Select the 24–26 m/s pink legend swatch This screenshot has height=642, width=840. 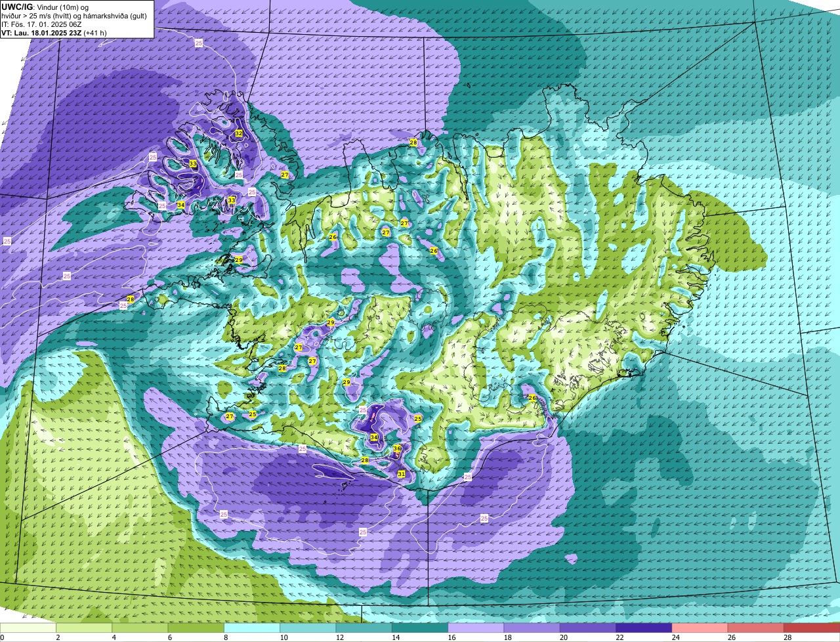[x=700, y=628]
